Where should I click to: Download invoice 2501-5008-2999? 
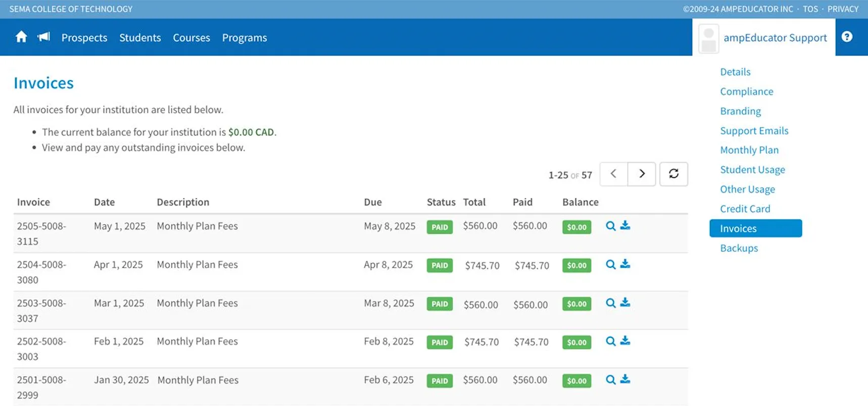625,379
